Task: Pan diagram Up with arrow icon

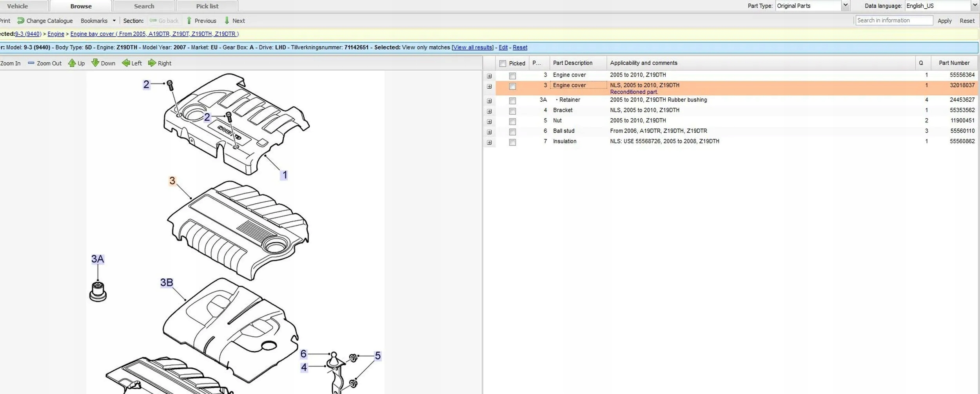Action: click(x=72, y=63)
